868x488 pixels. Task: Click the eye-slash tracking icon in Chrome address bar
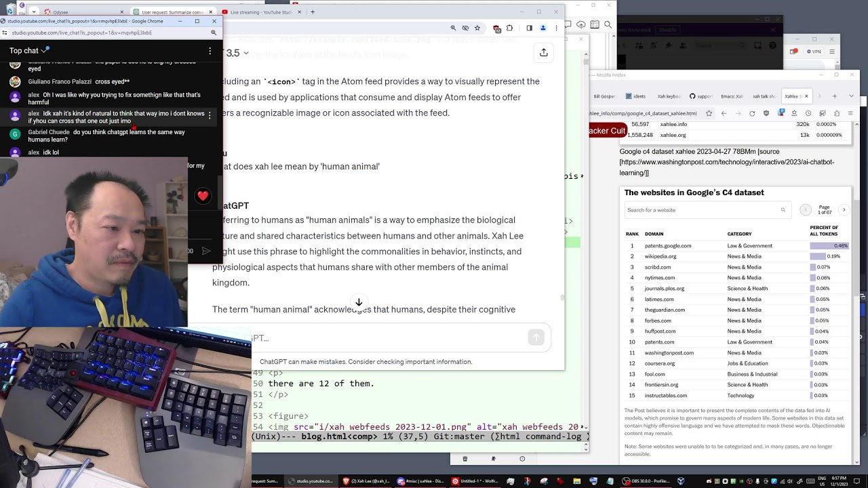click(x=465, y=28)
